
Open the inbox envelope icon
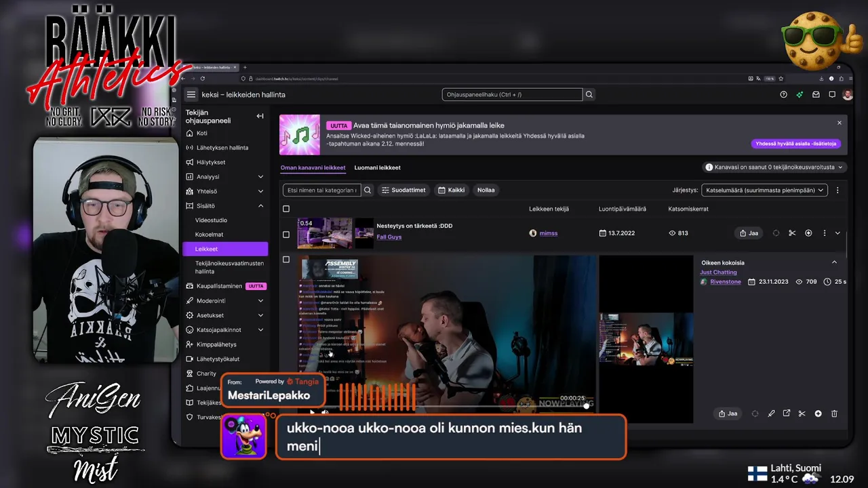[816, 95]
